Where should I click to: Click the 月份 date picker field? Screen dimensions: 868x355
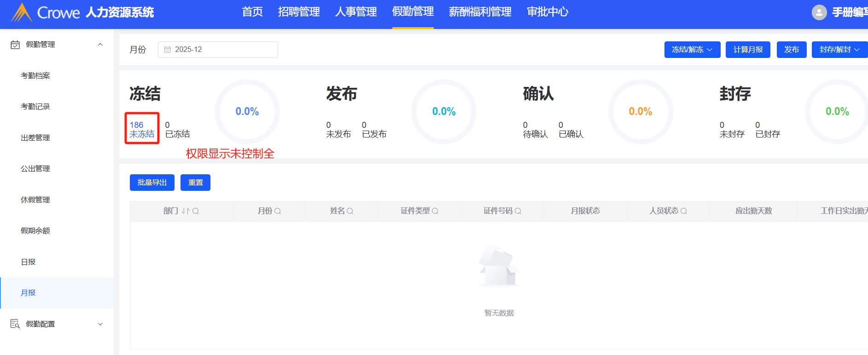tap(218, 50)
